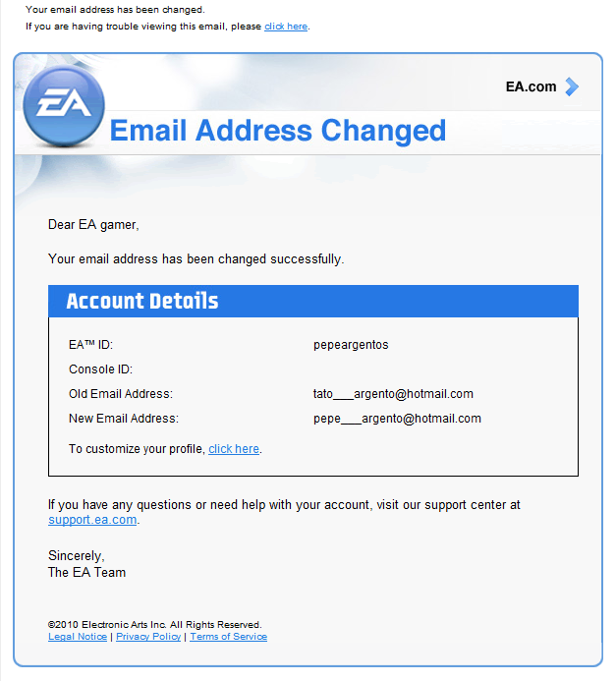
Task: Click the new email pepe___argento@hotmail.com
Action: pos(397,419)
